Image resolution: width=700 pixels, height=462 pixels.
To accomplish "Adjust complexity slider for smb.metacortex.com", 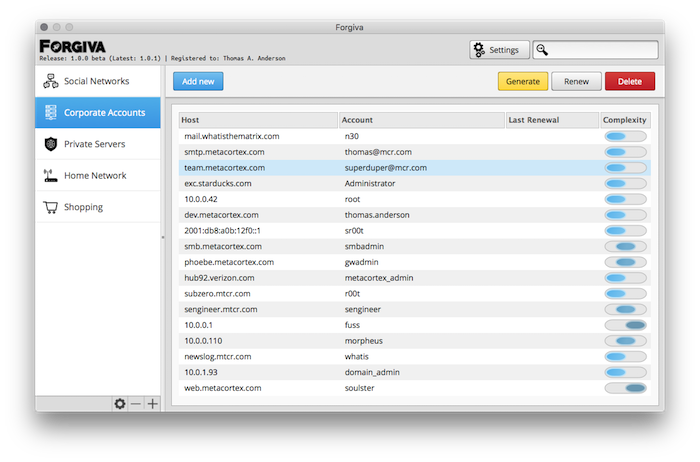I will [625, 246].
